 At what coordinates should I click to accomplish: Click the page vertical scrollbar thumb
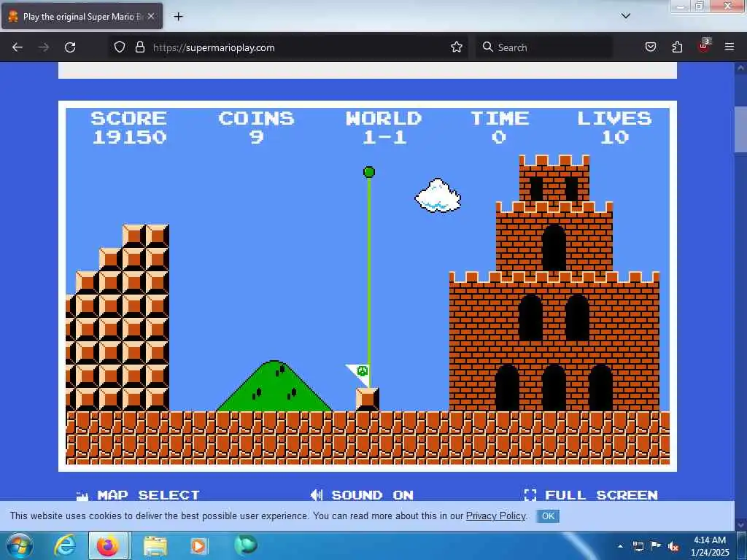coord(741,130)
